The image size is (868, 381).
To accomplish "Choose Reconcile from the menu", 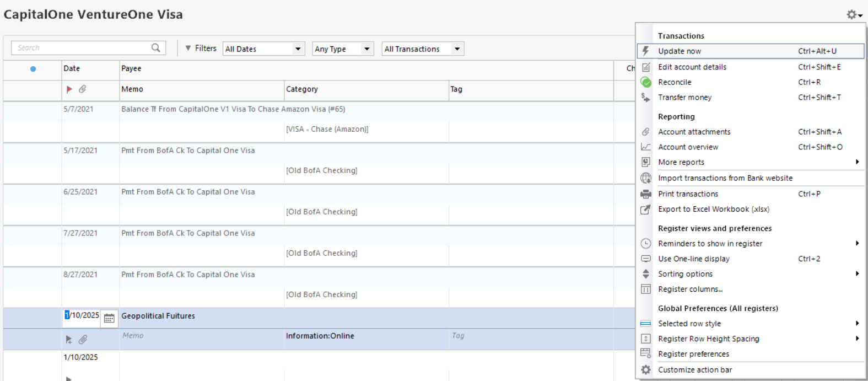I will tap(751, 82).
